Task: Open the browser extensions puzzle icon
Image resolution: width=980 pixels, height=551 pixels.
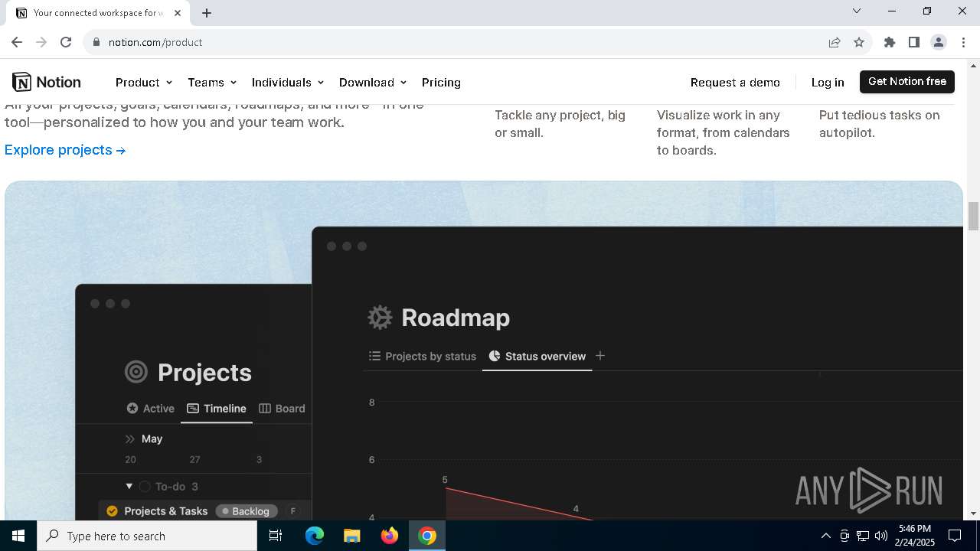Action: pyautogui.click(x=890, y=42)
